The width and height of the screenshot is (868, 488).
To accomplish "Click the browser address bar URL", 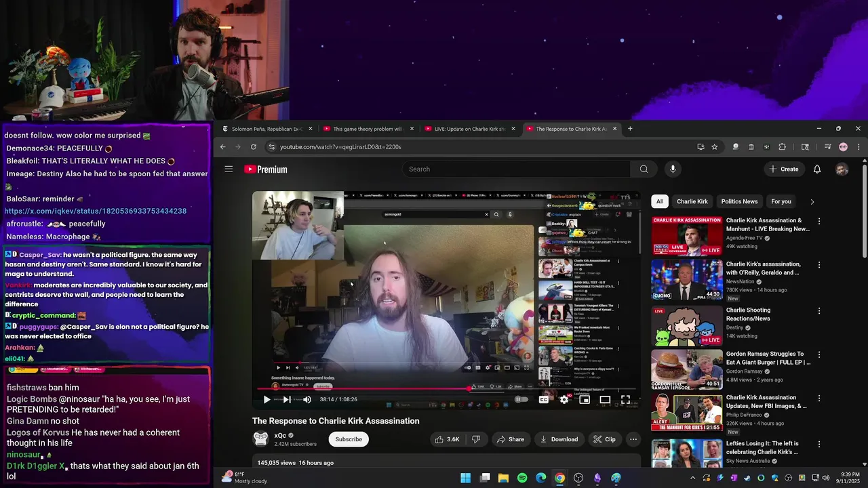I will [x=340, y=147].
